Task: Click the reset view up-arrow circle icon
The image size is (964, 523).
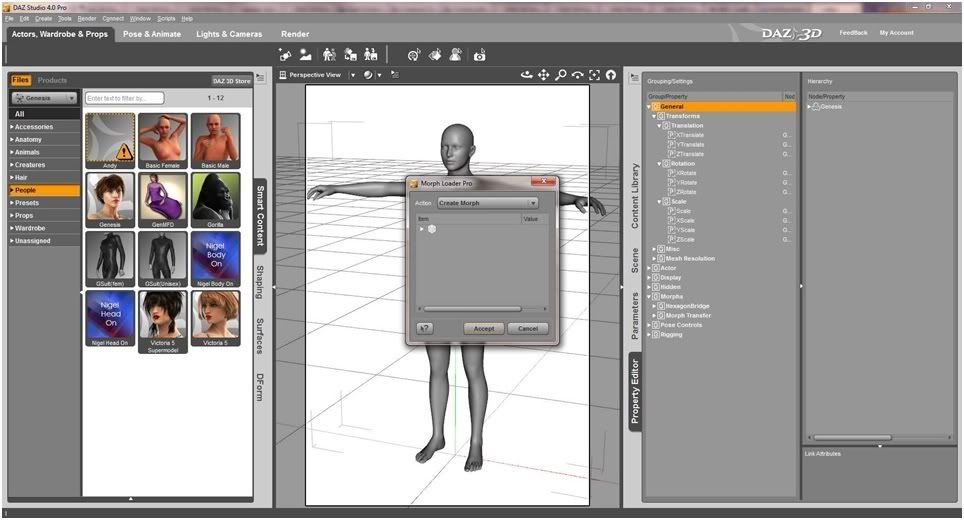Action: coord(610,75)
